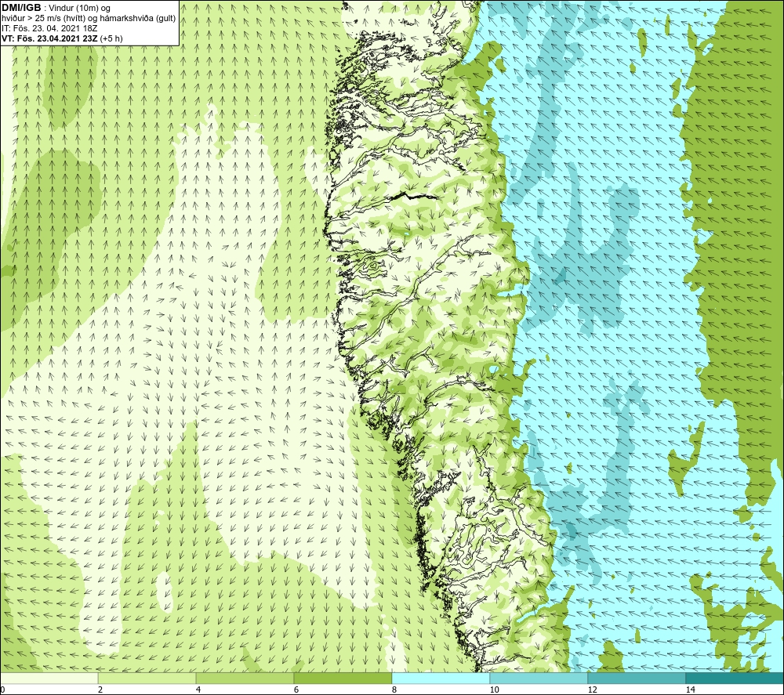This screenshot has height=695, width=784.
Task: Click the scale label '4'
Action: pos(198,690)
